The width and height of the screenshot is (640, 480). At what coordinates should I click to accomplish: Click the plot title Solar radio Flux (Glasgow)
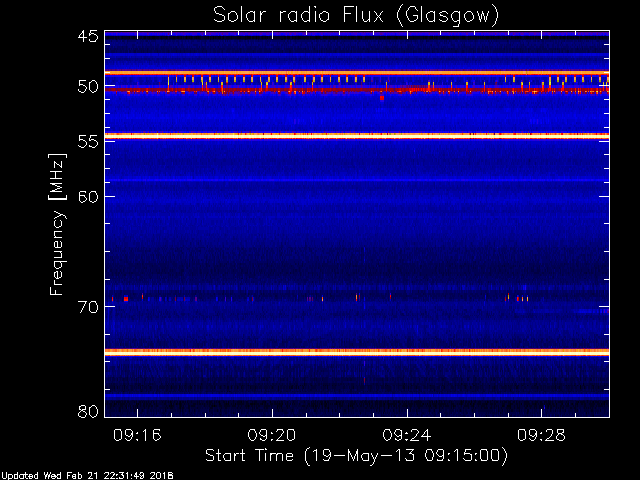356,16
